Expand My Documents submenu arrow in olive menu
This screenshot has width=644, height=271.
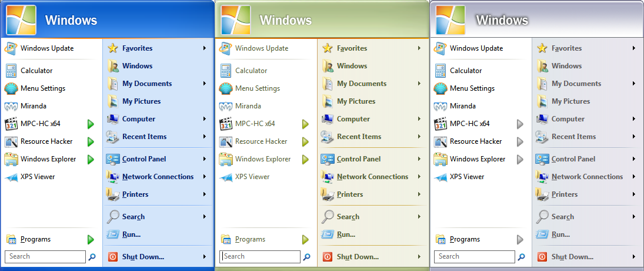click(419, 84)
